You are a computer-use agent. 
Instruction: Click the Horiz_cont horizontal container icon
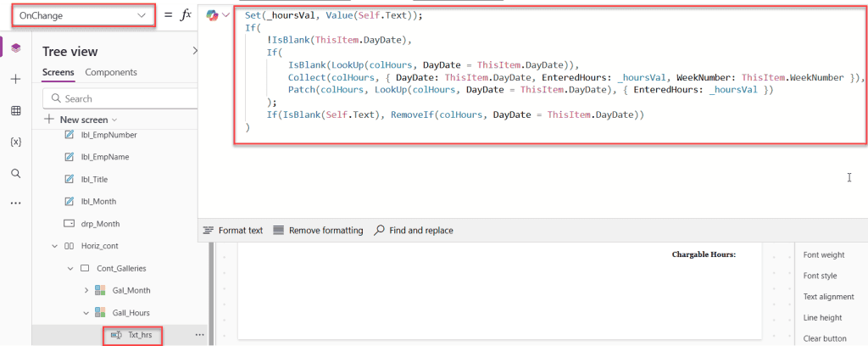70,246
